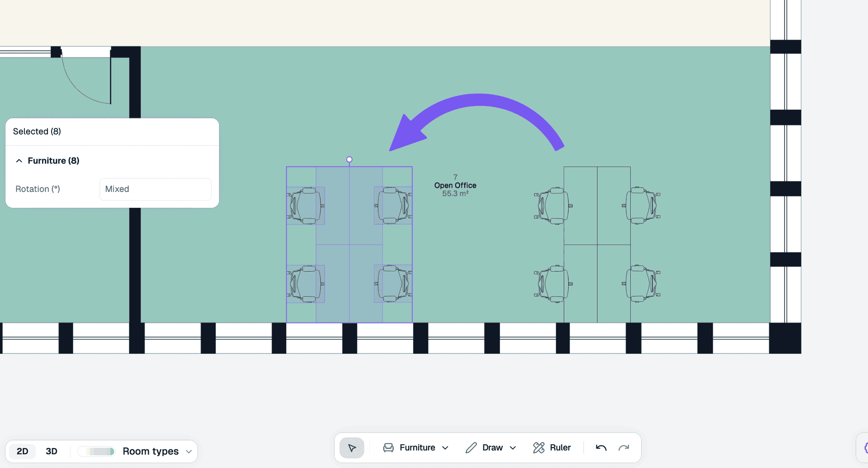
Task: Click the Furniture sofa icon
Action: tap(388, 448)
